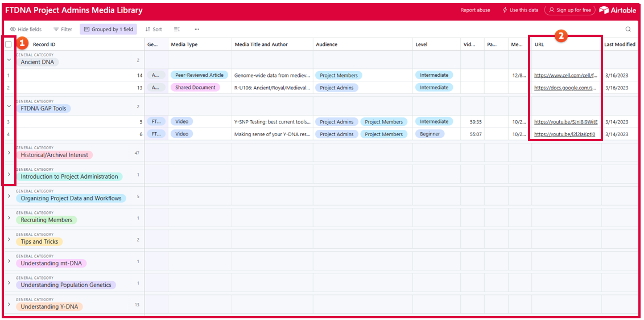Open the youtu.be/SJnI8I9WitE link

point(565,122)
